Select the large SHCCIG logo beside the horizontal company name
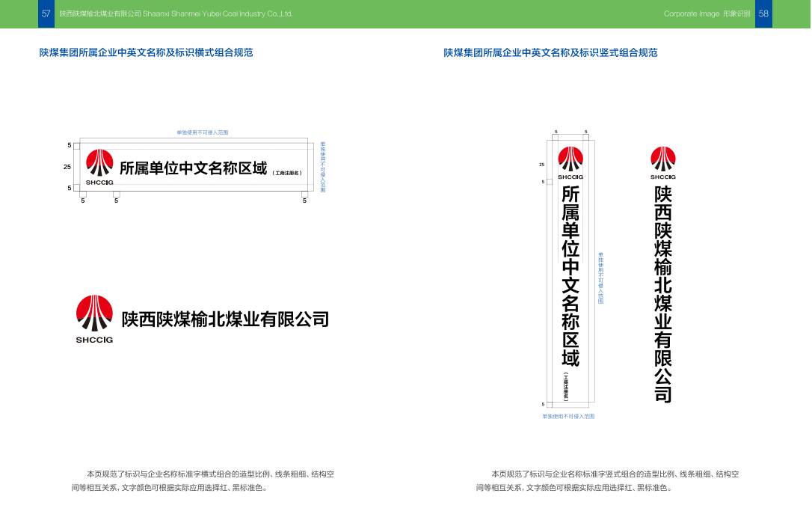The height and width of the screenshot is (529, 812). (94, 318)
